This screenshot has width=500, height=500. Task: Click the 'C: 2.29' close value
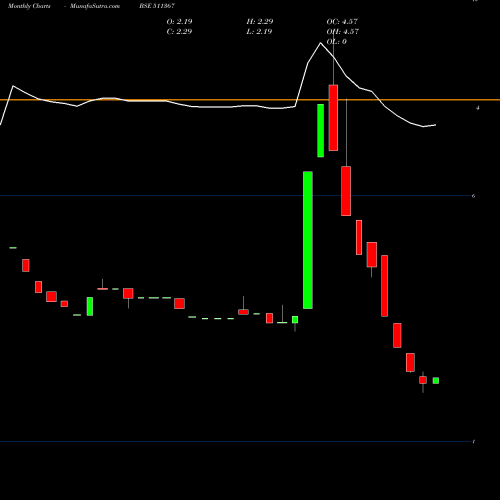click(179, 32)
